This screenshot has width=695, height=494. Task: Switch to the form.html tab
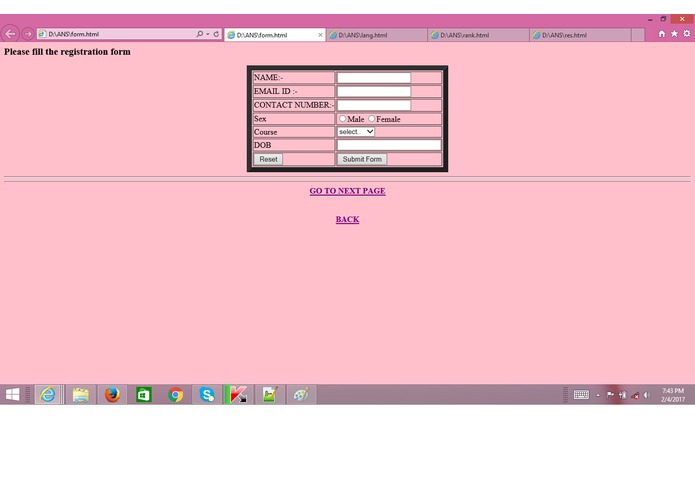(275, 35)
